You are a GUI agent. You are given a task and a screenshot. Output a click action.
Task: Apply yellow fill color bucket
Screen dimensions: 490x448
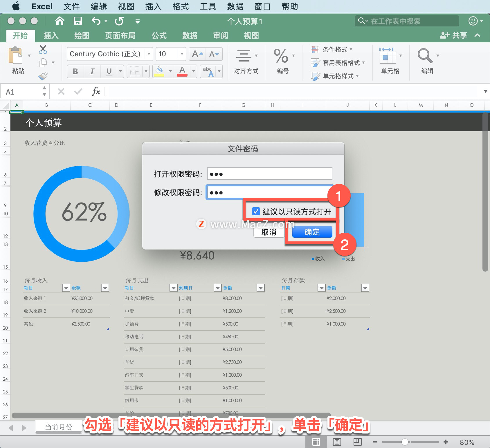tap(159, 71)
